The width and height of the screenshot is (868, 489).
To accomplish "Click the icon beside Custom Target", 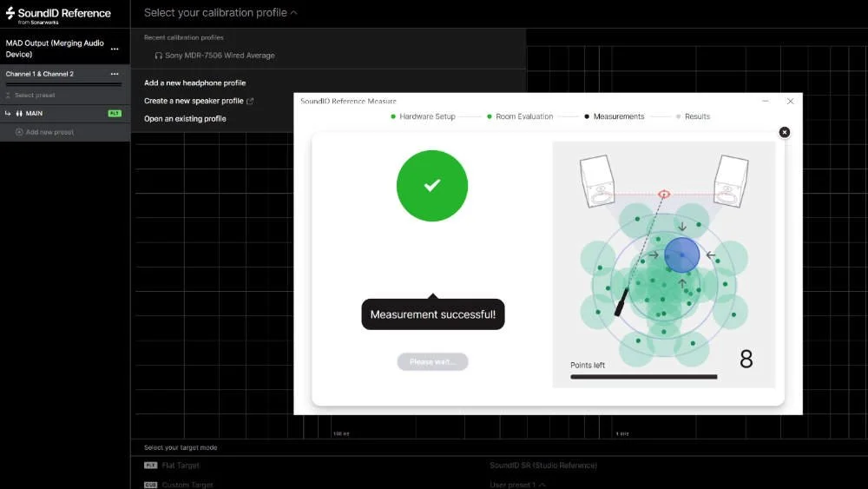I will (x=150, y=485).
